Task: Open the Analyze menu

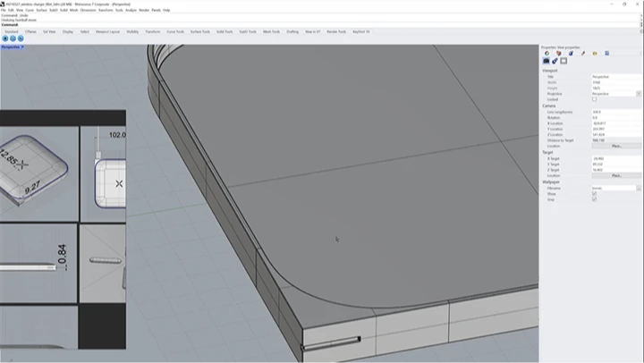Action: coord(131,10)
